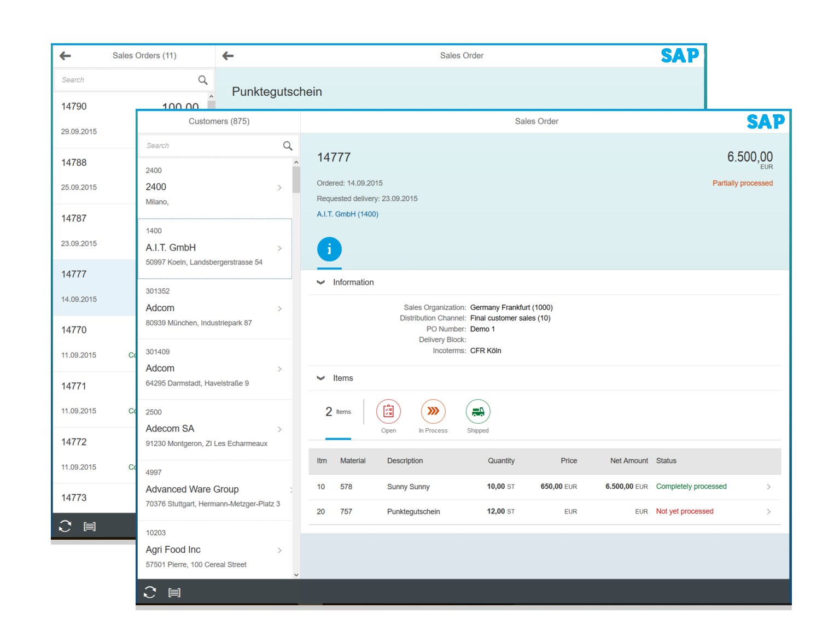
Task: Select sales order 14771
Action: [94, 399]
